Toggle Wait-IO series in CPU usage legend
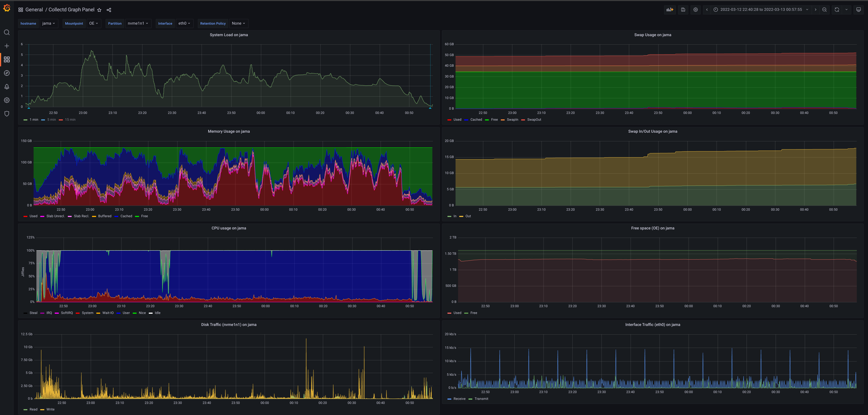Image resolution: width=868 pixels, height=415 pixels. 108,313
